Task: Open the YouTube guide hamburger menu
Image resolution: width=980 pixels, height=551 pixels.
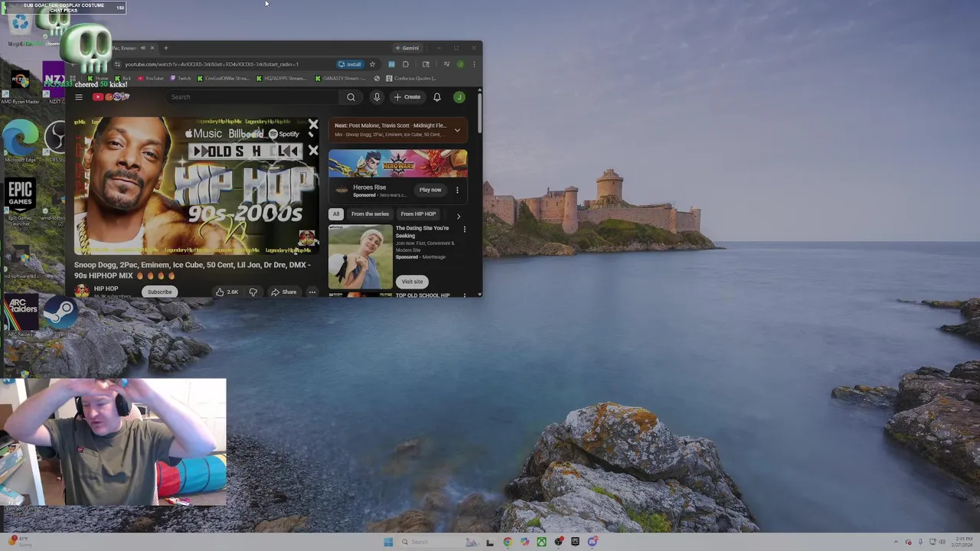Action: pos(78,97)
